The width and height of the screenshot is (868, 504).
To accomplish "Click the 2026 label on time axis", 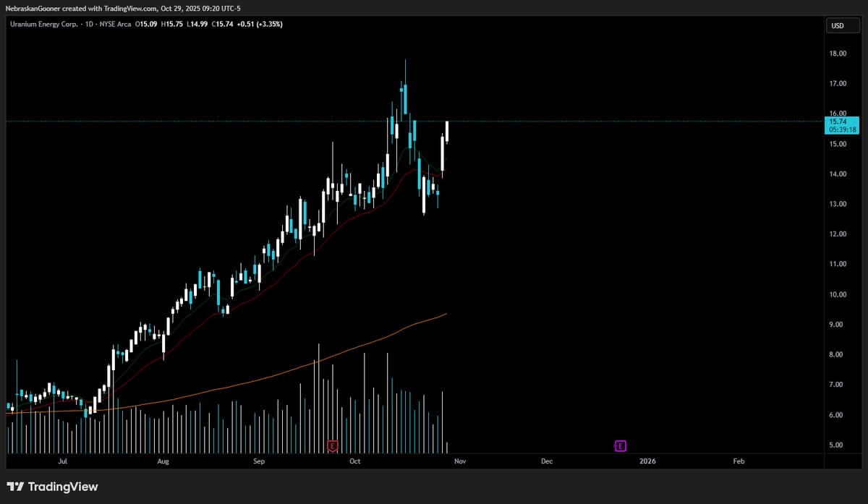I will [647, 461].
